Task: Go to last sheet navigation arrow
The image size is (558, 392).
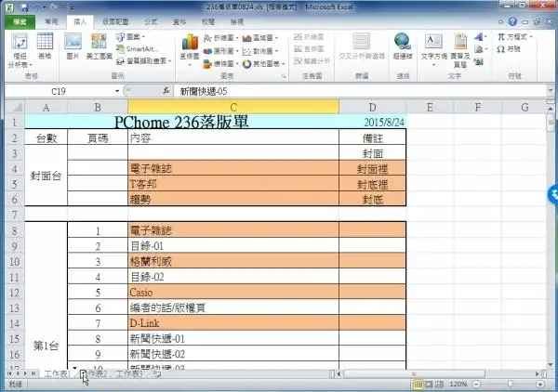Action: click(33, 373)
